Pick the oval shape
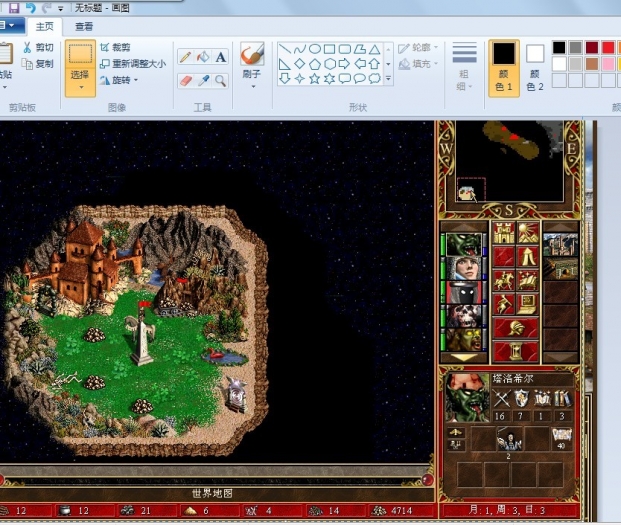The width and height of the screenshot is (621, 525). tap(315, 49)
